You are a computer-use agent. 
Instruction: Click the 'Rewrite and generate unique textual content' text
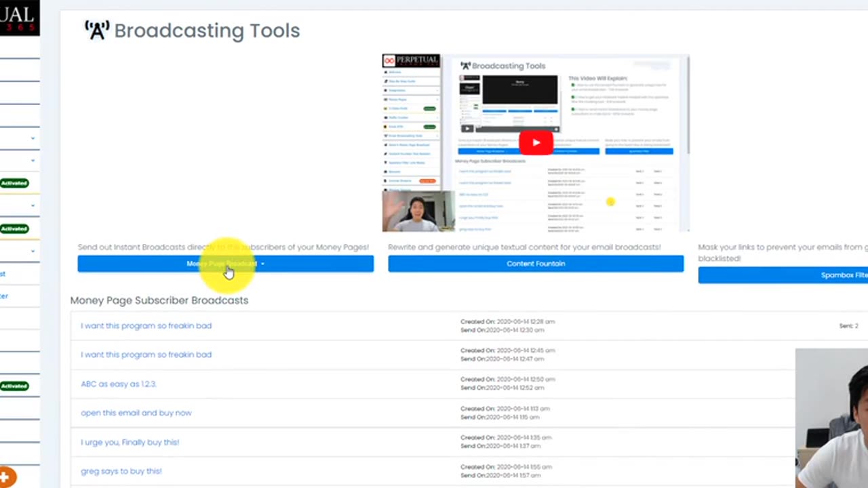tap(524, 247)
